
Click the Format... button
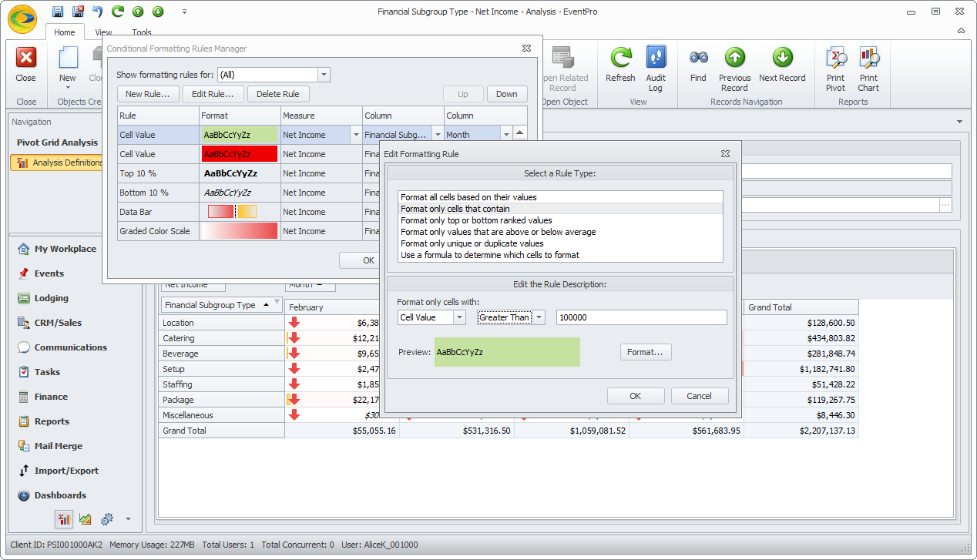point(646,352)
